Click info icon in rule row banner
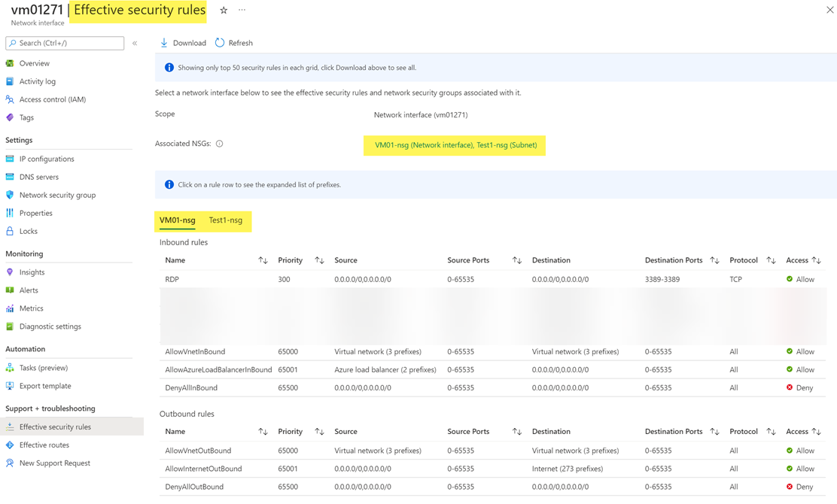837x504 pixels. tap(169, 184)
